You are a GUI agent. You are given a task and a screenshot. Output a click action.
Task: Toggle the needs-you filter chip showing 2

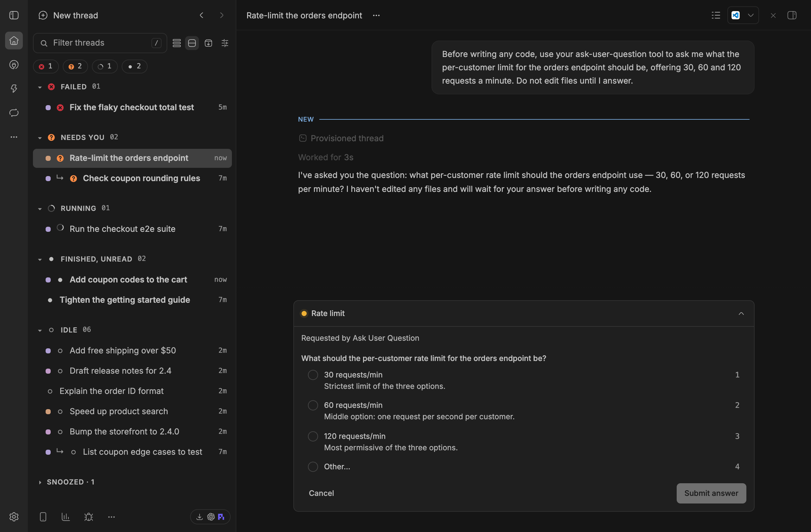tap(75, 66)
